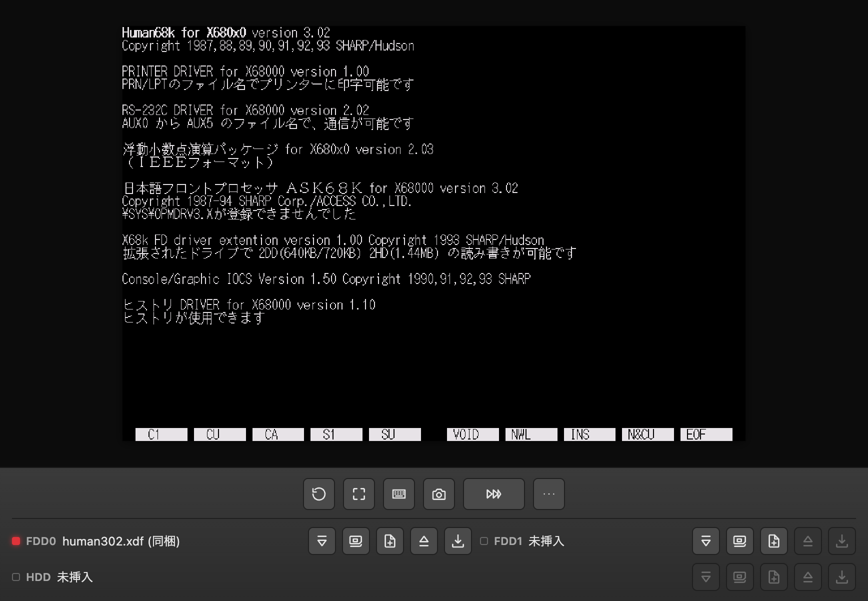Create a new disk file for FDD1
868x601 pixels.
pyautogui.click(x=774, y=541)
